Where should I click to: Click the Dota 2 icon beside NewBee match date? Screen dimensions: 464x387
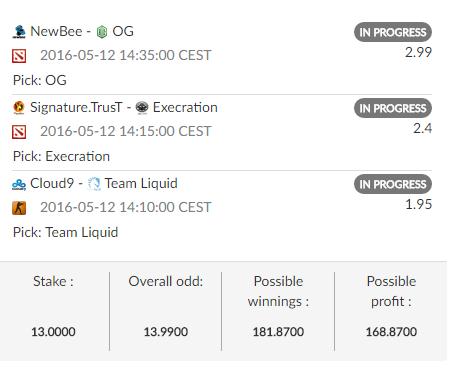pos(19,56)
